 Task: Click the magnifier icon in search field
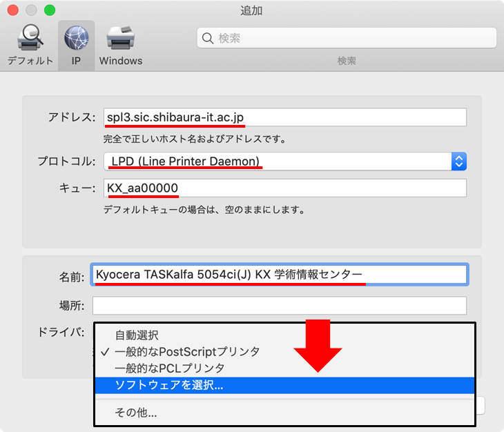pyautogui.click(x=208, y=38)
